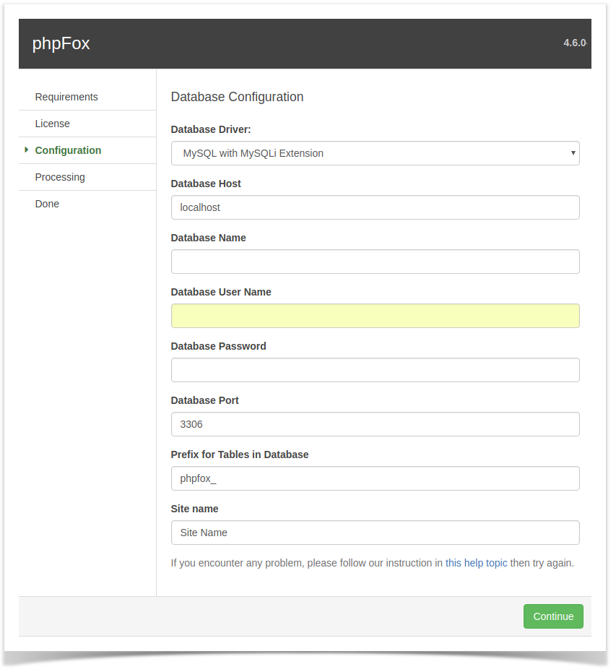Click the 'Database Host' label
The width and height of the screenshot is (616, 672).
206,184
